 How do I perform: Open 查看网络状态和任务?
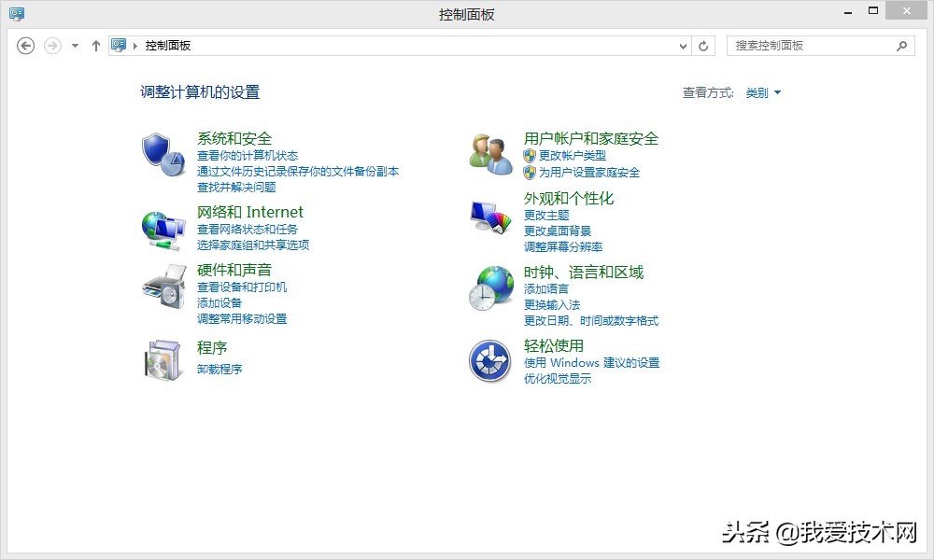click(x=246, y=231)
